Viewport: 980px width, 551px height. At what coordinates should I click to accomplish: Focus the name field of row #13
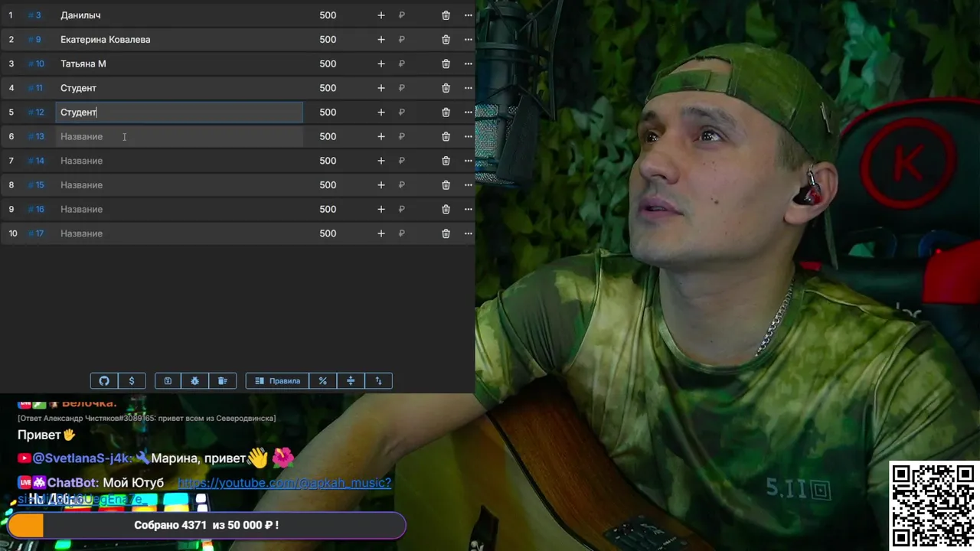pos(179,136)
